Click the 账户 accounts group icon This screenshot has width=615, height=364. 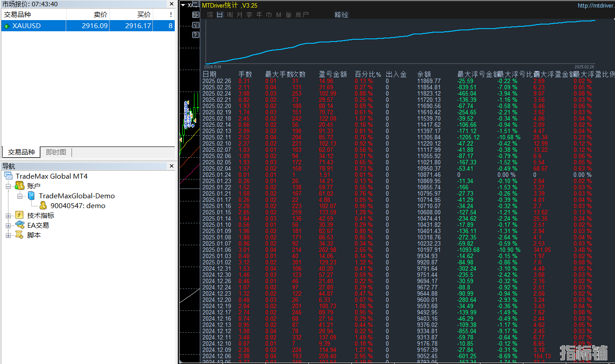coord(20,186)
